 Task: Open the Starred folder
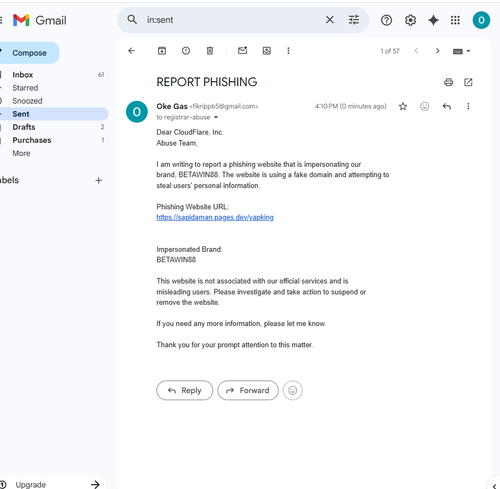coord(53,88)
